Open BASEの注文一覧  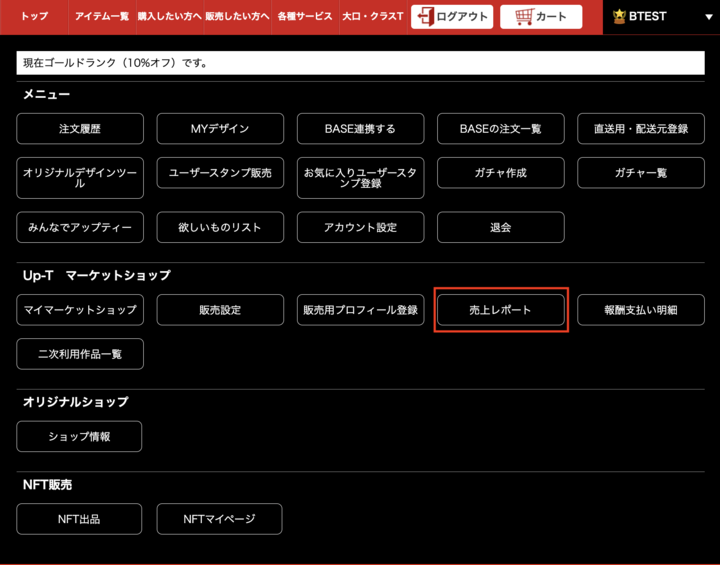click(501, 129)
